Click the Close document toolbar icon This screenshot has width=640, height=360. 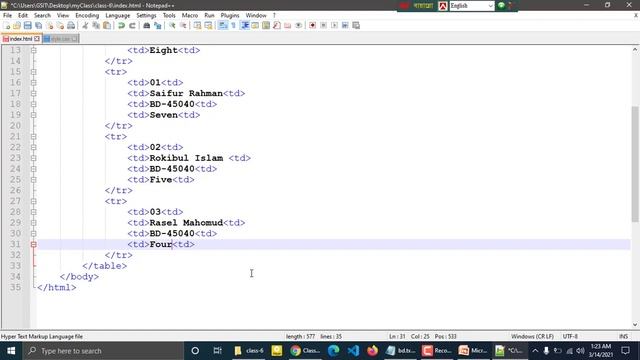pyautogui.click(x=49, y=25)
